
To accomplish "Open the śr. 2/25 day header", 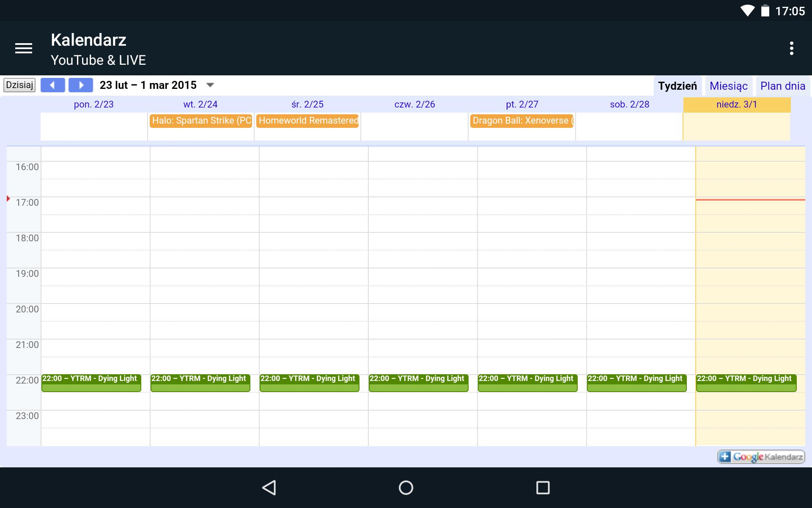I will 307,105.
